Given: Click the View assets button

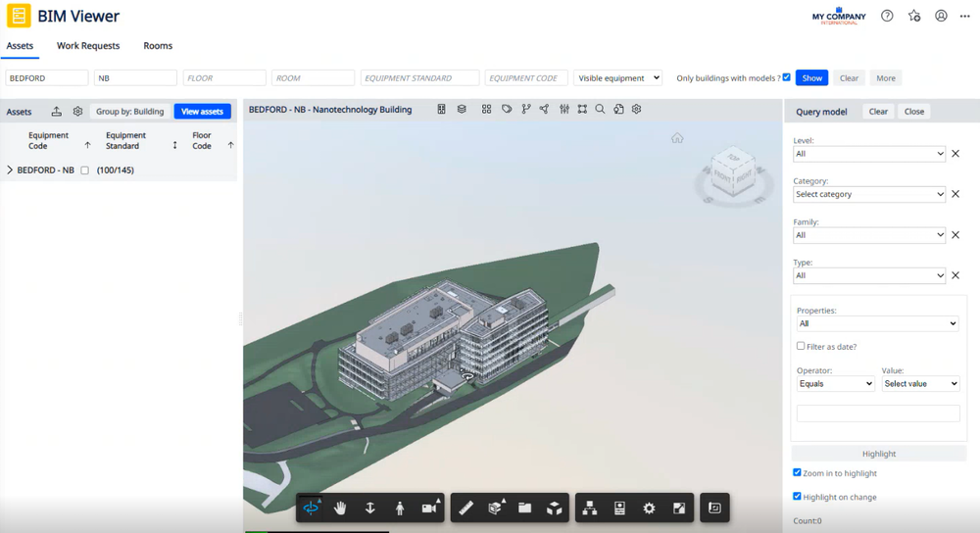Looking at the screenshot, I should (202, 112).
